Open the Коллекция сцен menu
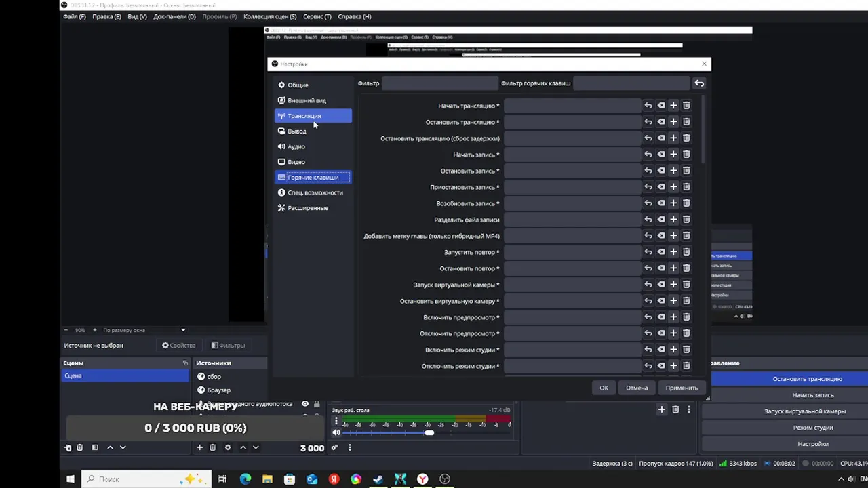 [270, 16]
